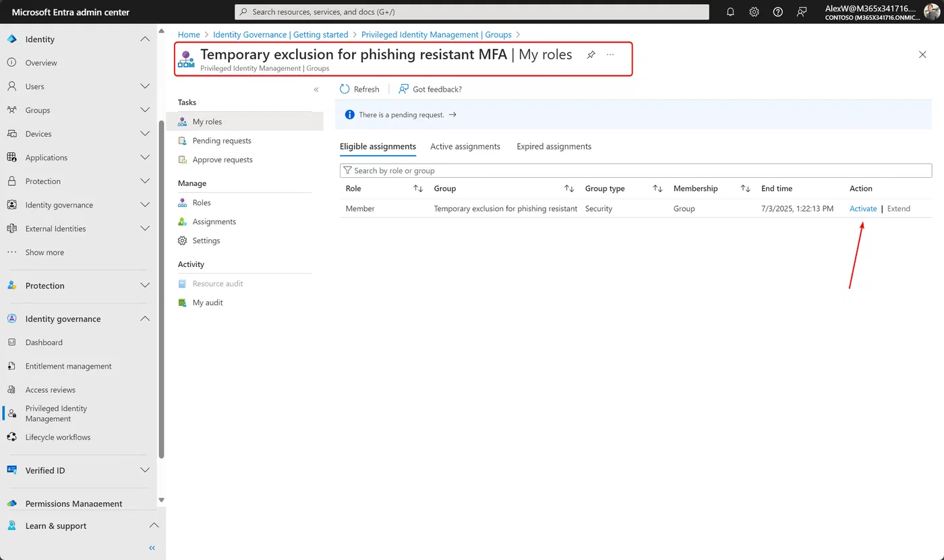Click the Activate link for the Member role
The height and width of the screenshot is (560, 944).
click(x=863, y=209)
